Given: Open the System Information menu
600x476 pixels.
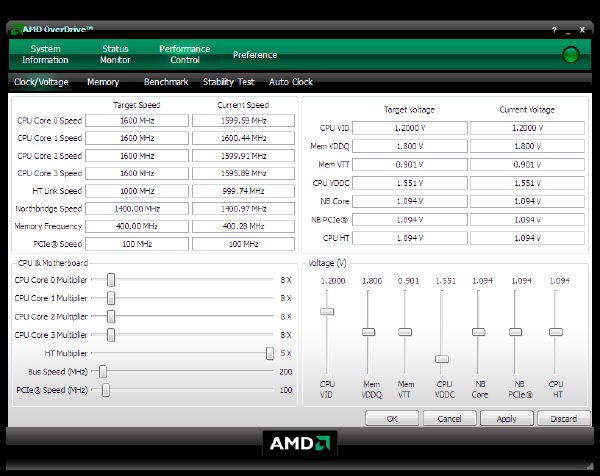Looking at the screenshot, I should (x=45, y=54).
